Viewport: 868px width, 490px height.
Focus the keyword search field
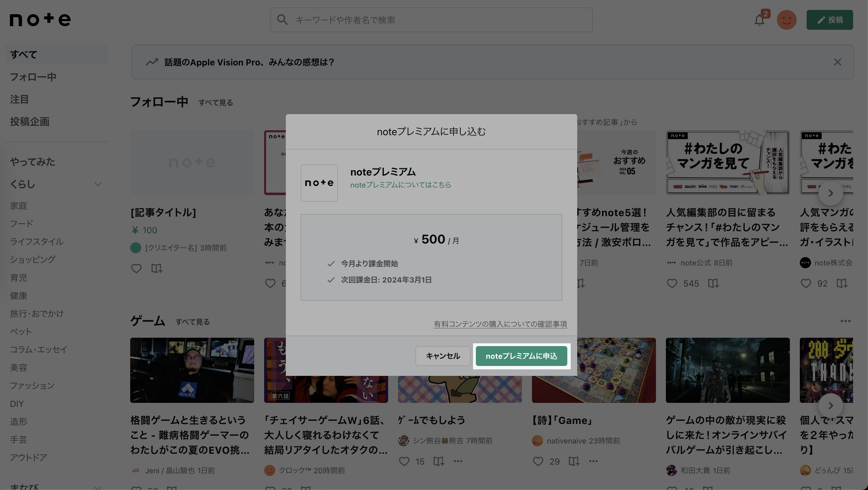tap(431, 20)
